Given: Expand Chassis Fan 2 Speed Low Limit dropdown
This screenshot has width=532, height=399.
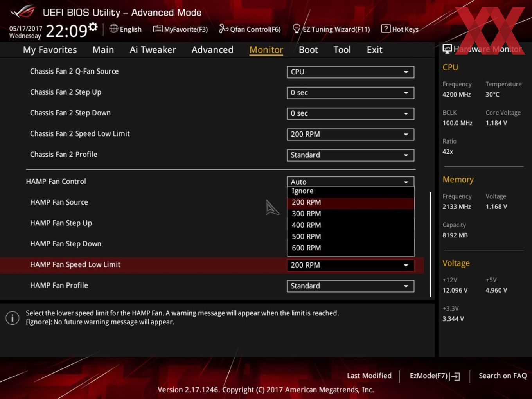Looking at the screenshot, I should 350,134.
